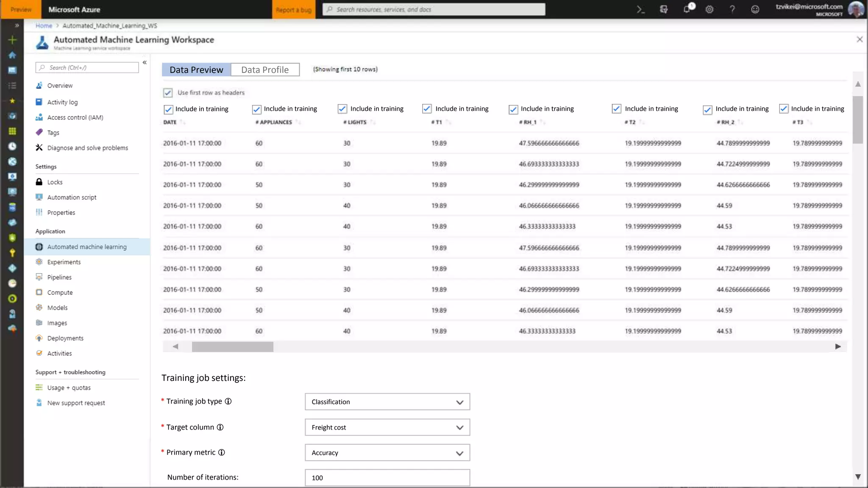Open Compute menu item
This screenshot has width=868, height=488.
pos(60,293)
